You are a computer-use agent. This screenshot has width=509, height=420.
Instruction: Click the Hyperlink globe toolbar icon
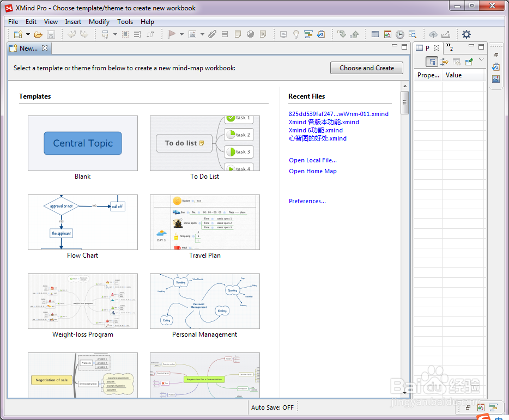(250, 34)
